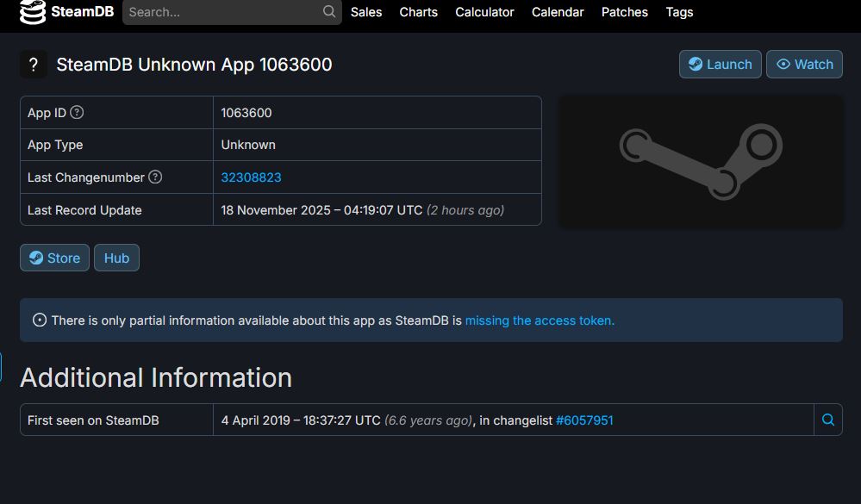Click the info icon in partial information notice
The height and width of the screenshot is (504, 861).
point(40,320)
